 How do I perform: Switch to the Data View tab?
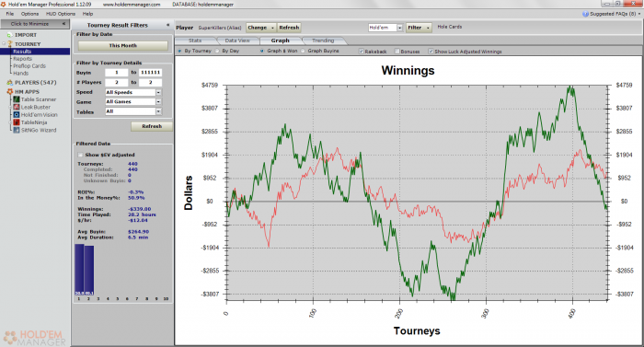coord(237,40)
